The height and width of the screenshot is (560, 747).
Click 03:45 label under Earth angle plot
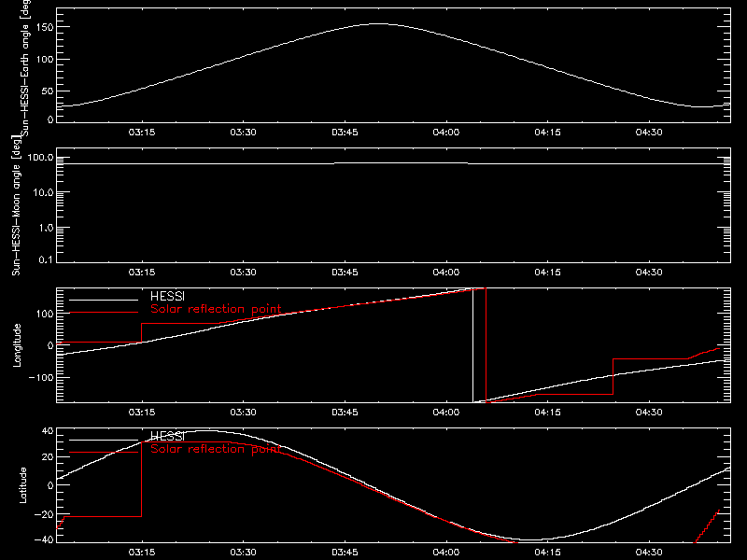[345, 132]
